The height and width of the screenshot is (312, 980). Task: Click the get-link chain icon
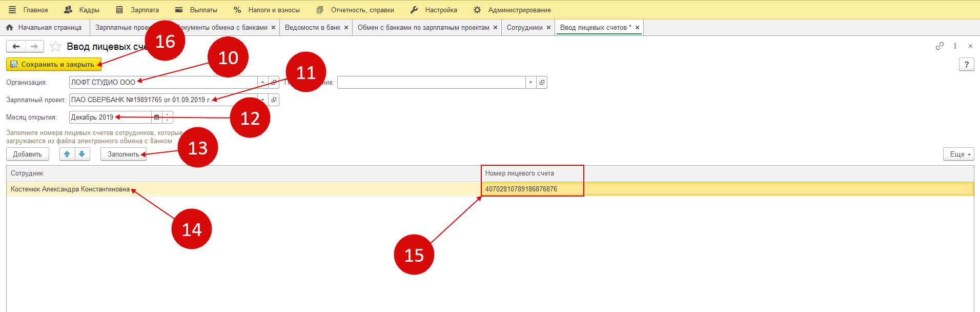tap(940, 46)
